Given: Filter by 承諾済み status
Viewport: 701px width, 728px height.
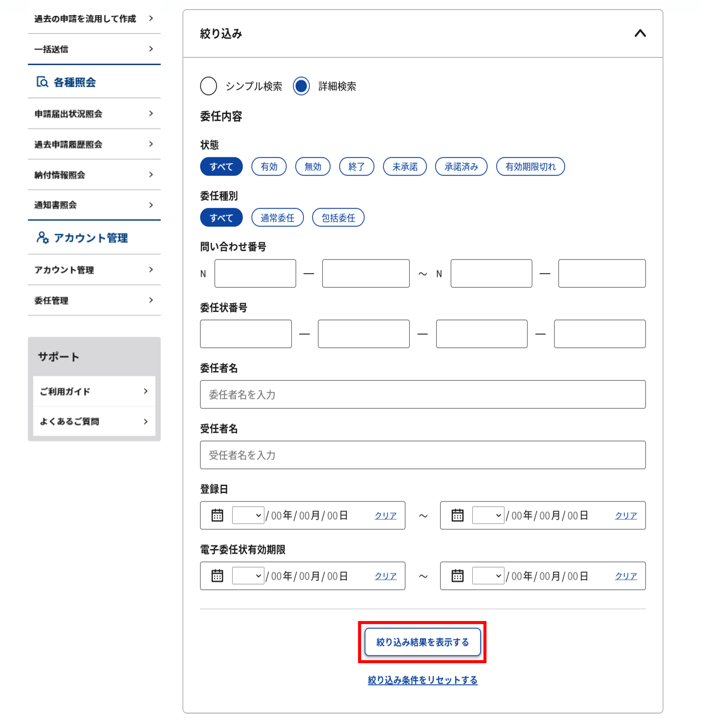Looking at the screenshot, I should point(461,167).
